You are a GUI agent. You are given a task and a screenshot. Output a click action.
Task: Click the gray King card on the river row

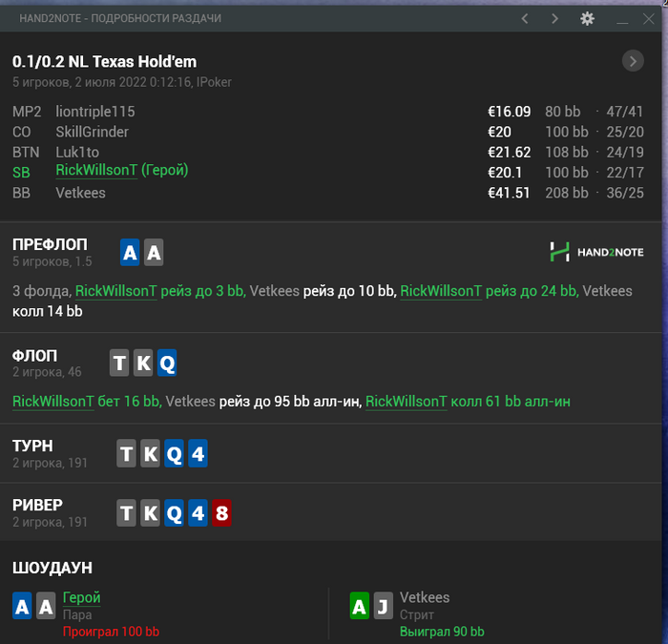150,513
